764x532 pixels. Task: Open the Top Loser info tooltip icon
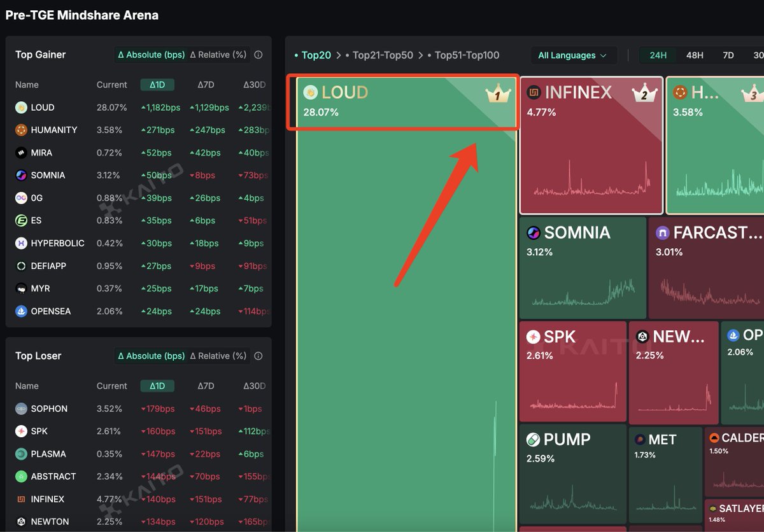click(258, 356)
